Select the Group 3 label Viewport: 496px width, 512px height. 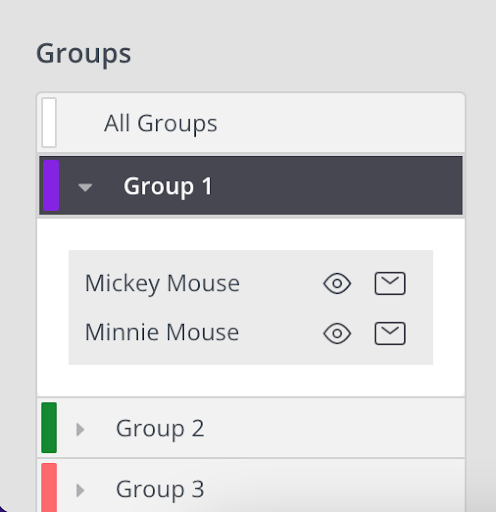click(x=160, y=489)
